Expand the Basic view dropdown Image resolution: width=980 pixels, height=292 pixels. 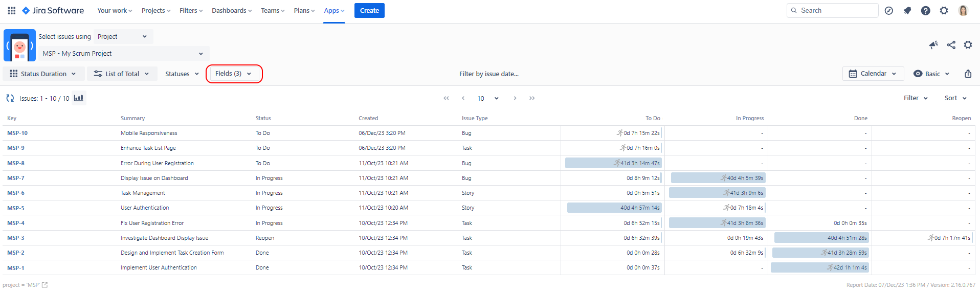932,74
